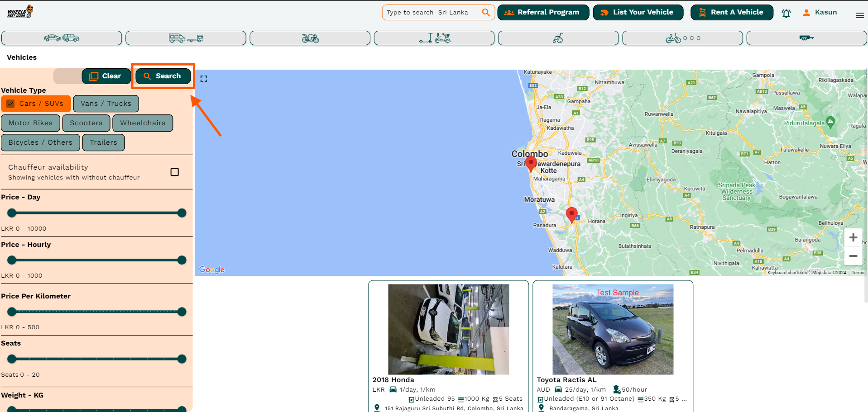
Task: Enable the Chauffeur availability checkbox
Action: (x=174, y=172)
